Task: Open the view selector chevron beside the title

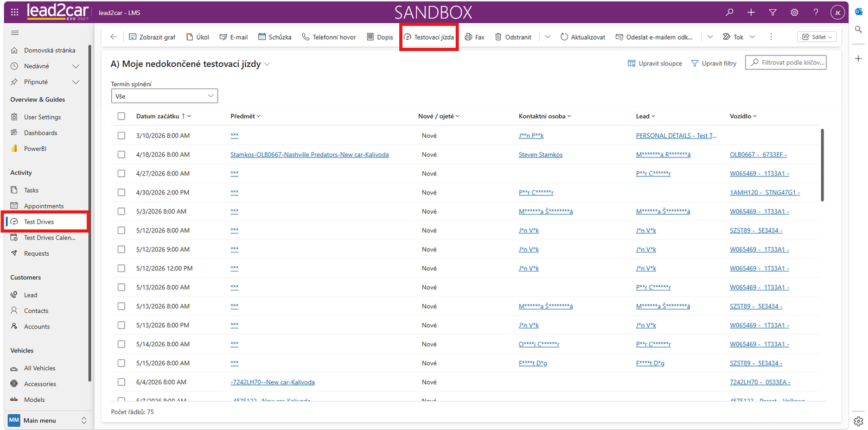Action: pyautogui.click(x=267, y=64)
